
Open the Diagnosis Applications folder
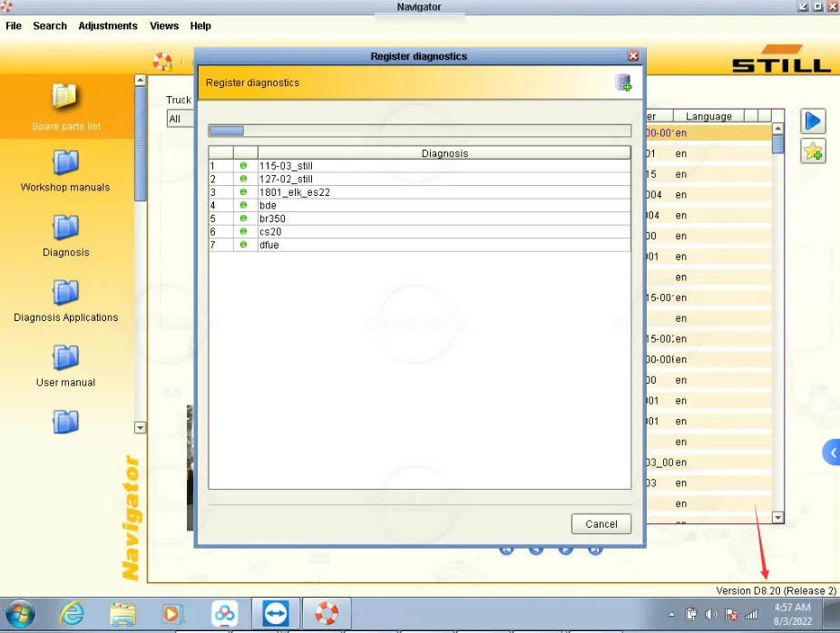[65, 293]
